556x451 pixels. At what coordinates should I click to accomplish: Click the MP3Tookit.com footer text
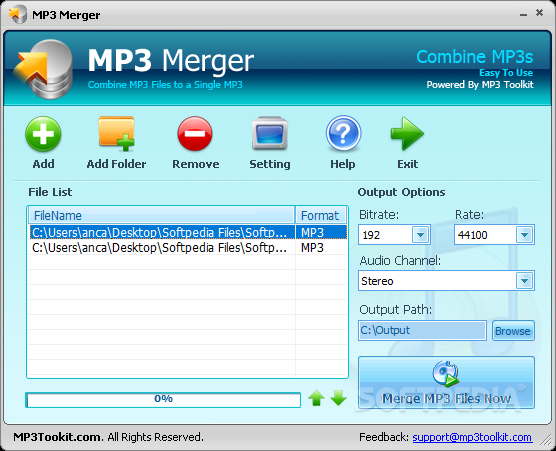pos(58,437)
